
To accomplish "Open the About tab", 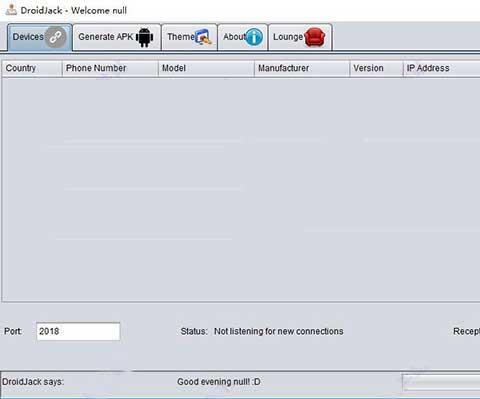I will [243, 37].
